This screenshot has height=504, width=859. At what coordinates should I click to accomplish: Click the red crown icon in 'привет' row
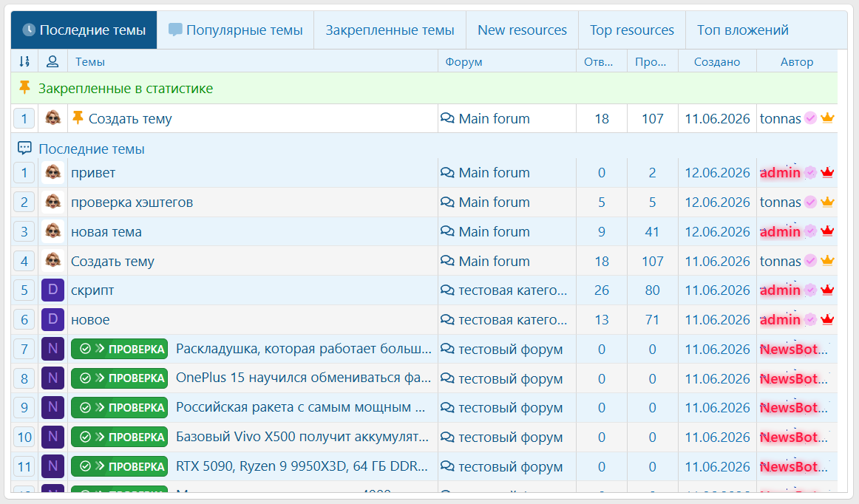click(827, 173)
